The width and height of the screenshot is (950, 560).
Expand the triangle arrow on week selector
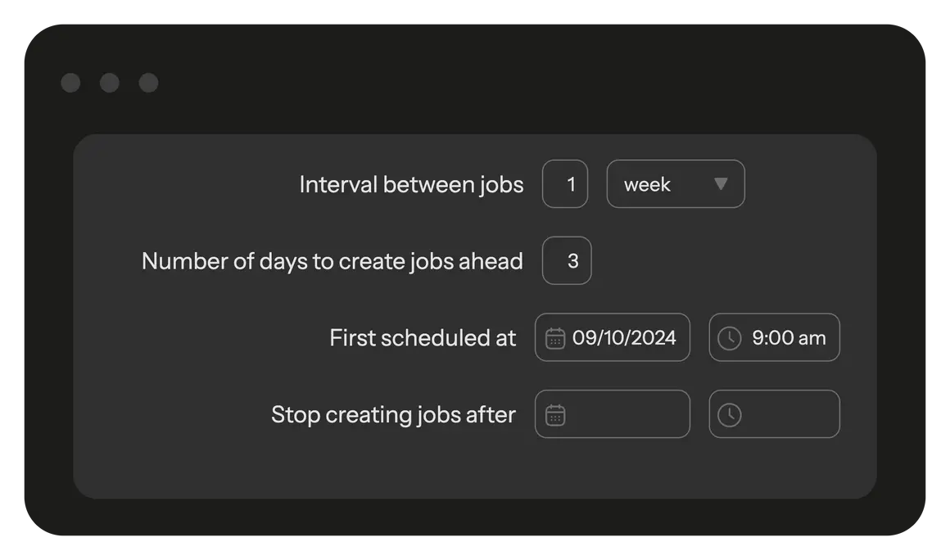coord(721,184)
